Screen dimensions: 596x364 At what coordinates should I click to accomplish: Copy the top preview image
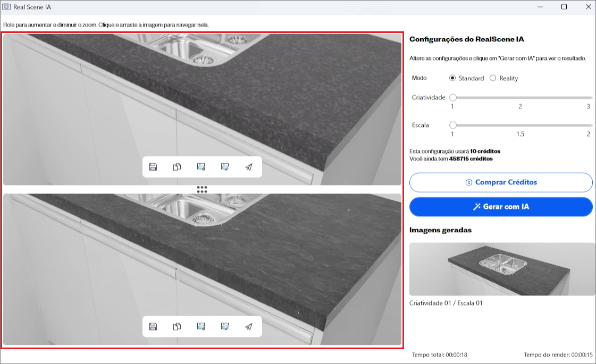177,167
